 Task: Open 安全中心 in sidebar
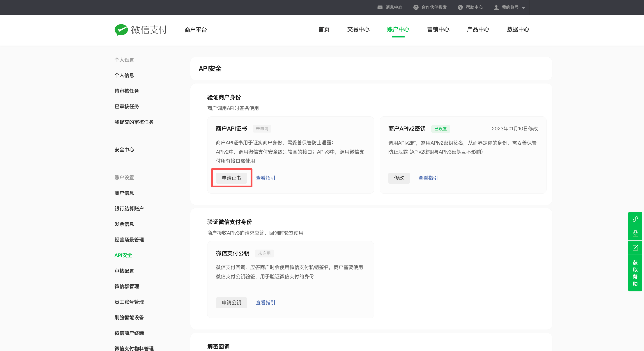pyautogui.click(x=124, y=149)
